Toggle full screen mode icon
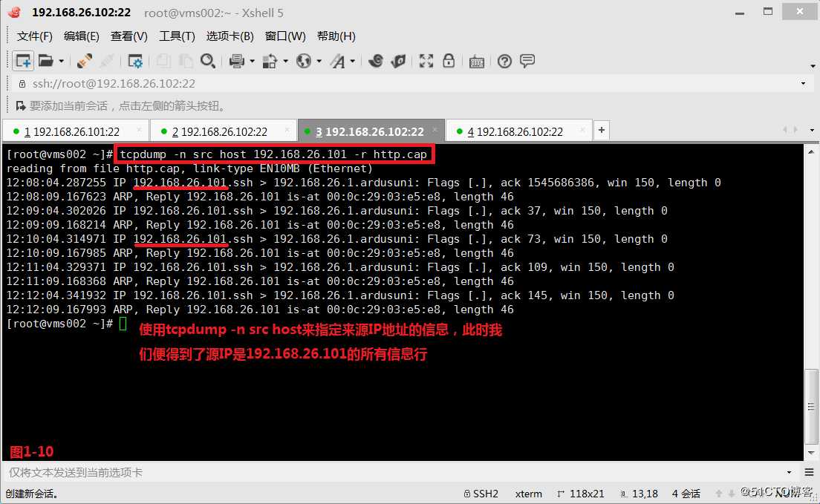 pyautogui.click(x=426, y=61)
